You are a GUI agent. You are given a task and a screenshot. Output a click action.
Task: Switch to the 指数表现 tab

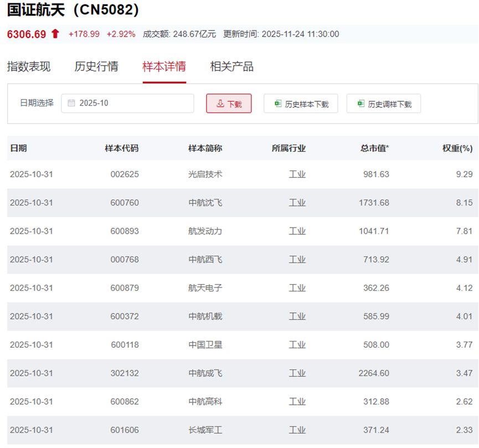pos(29,67)
